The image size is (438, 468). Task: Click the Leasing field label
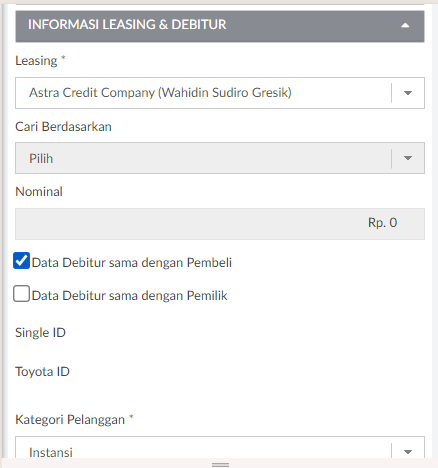pos(36,61)
